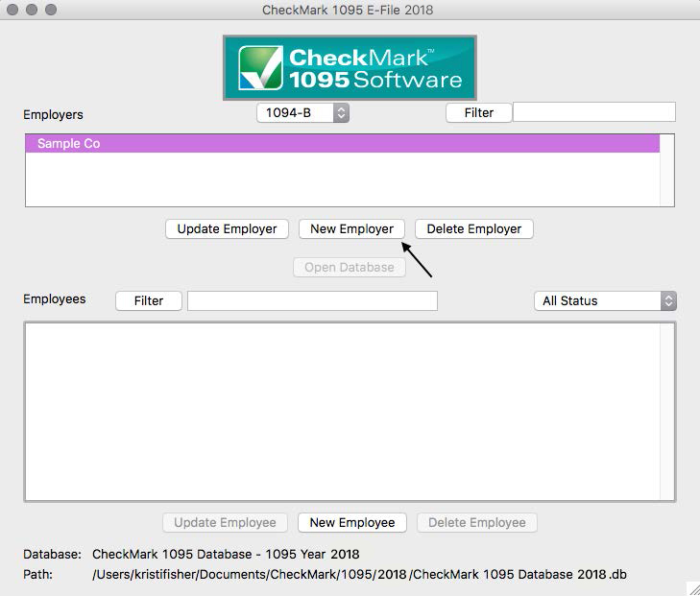The height and width of the screenshot is (596, 700).
Task: Click Update Employer
Action: pos(227,229)
